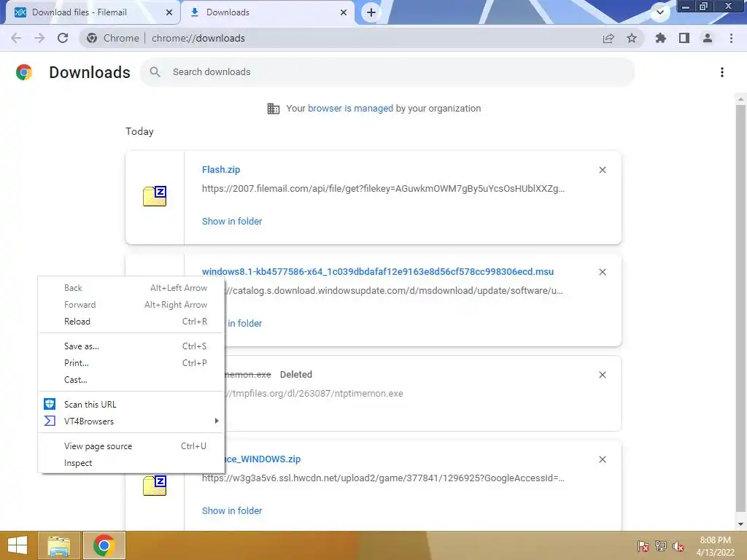Bookmark this page with the star icon
The height and width of the screenshot is (560, 747).
632,38
